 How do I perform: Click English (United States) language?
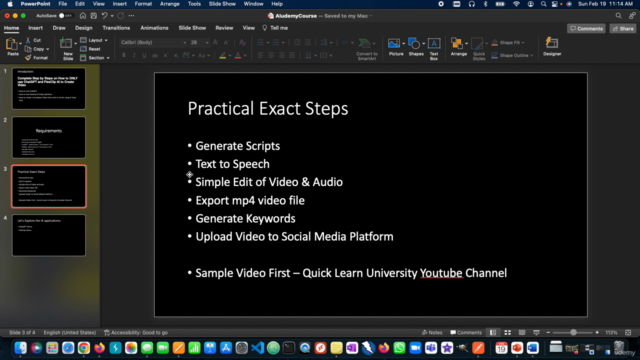pos(70,333)
